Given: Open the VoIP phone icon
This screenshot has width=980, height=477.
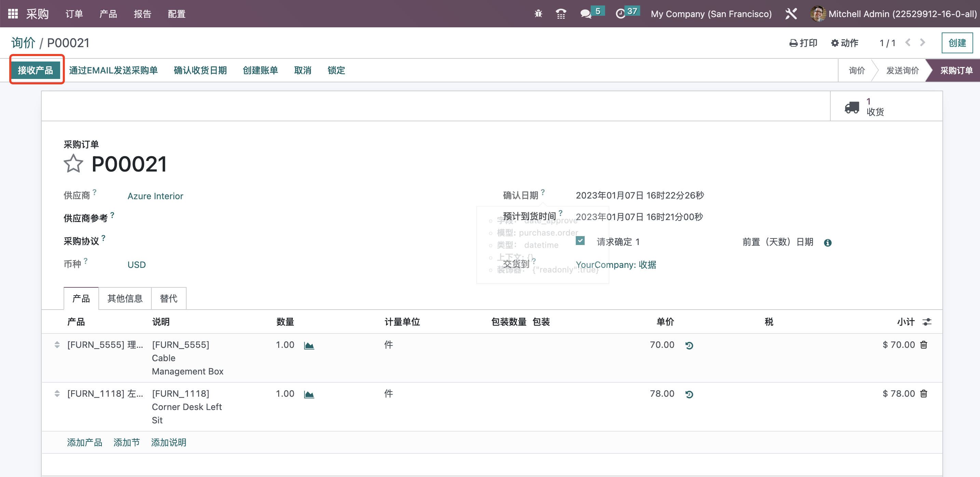Looking at the screenshot, I should (x=561, y=14).
